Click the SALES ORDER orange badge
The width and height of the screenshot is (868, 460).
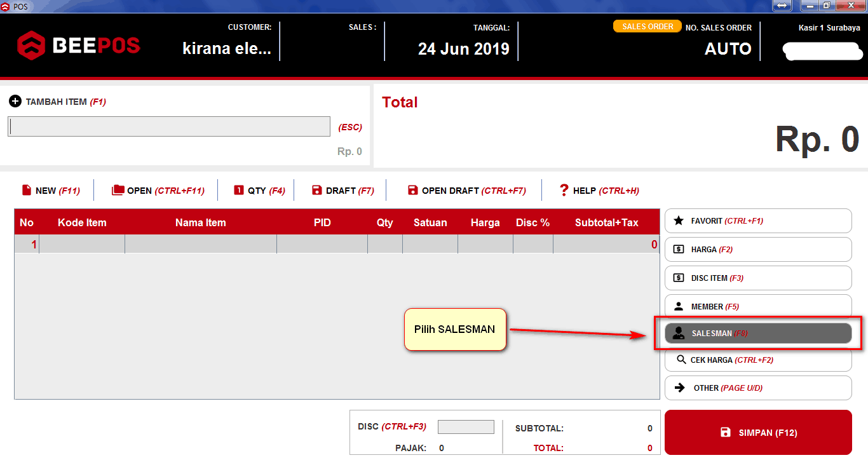(x=648, y=27)
